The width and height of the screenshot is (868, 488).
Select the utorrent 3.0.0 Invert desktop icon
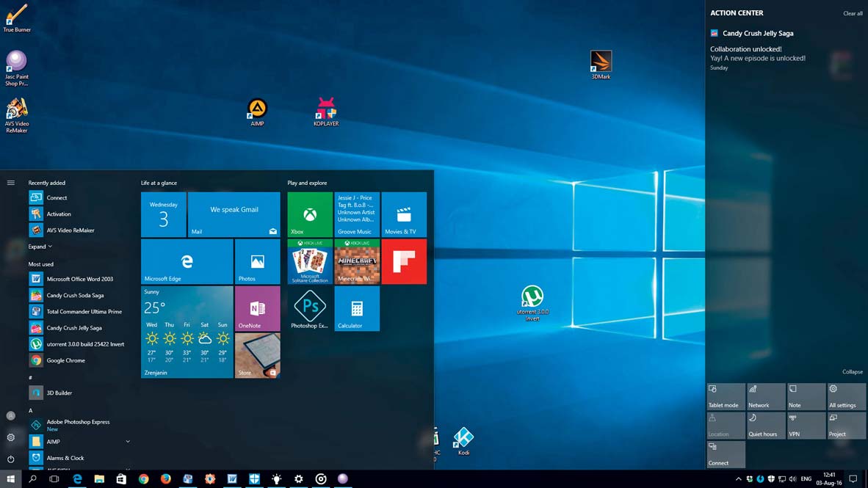pos(532,302)
